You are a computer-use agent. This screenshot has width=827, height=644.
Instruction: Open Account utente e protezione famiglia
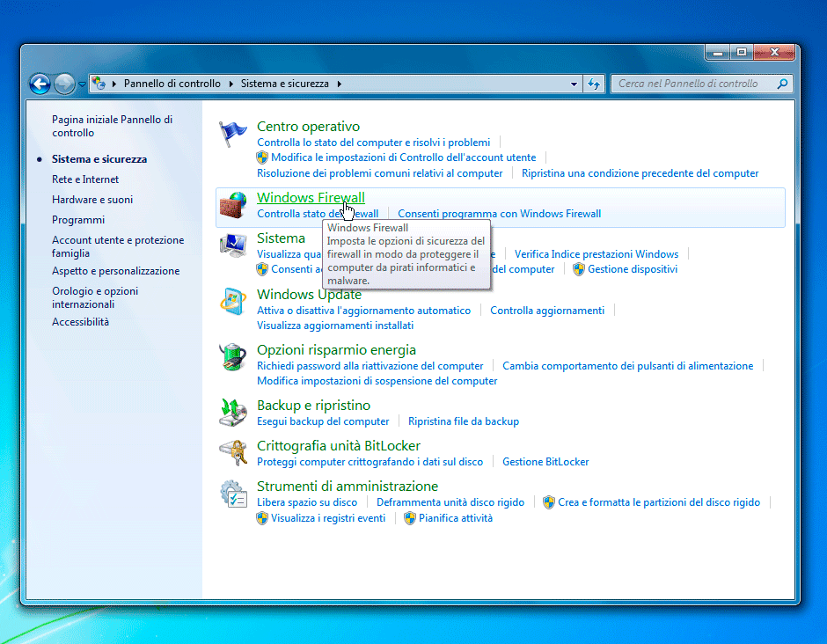(118, 246)
